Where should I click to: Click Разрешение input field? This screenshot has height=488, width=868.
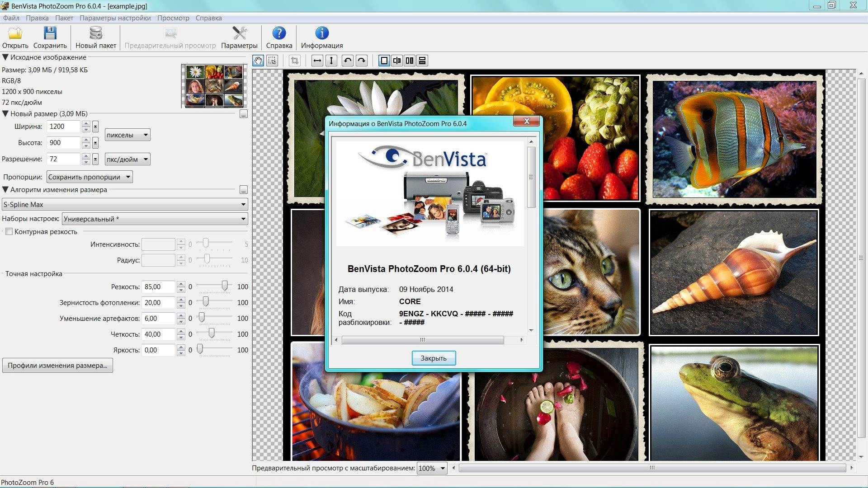pyautogui.click(x=64, y=159)
